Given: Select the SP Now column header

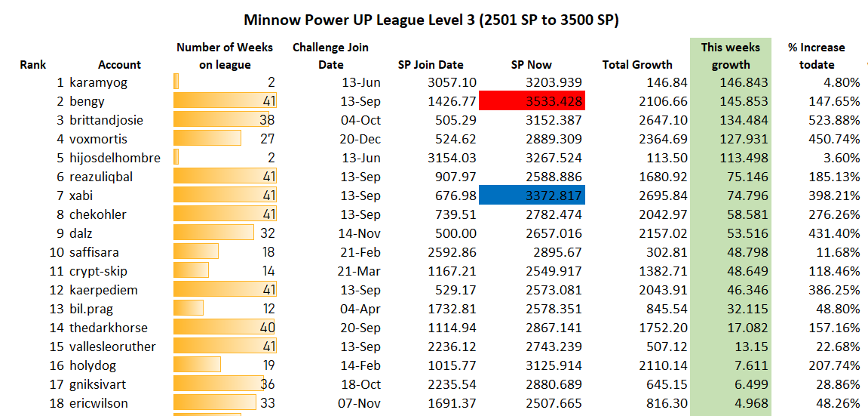Looking at the screenshot, I should click(x=532, y=65).
